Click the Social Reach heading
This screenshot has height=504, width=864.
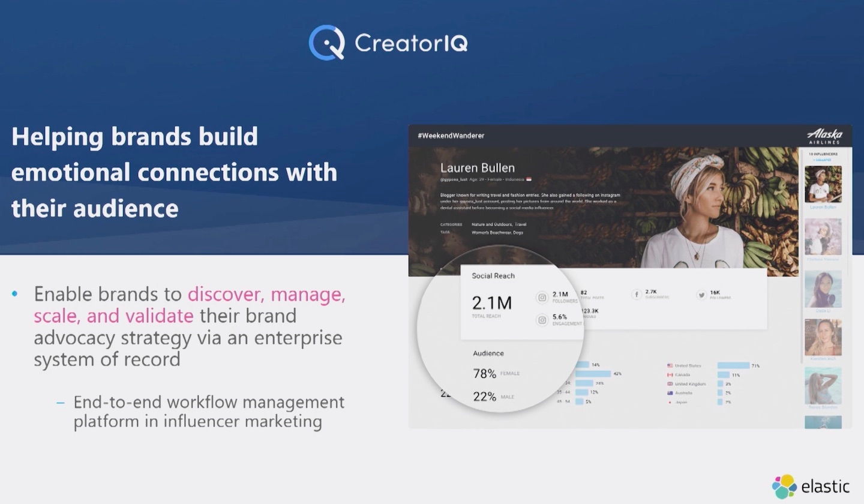pyautogui.click(x=493, y=276)
